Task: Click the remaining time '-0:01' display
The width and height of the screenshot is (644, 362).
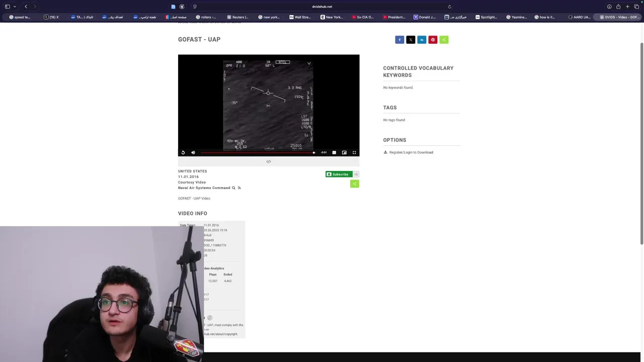Action: pos(324,152)
